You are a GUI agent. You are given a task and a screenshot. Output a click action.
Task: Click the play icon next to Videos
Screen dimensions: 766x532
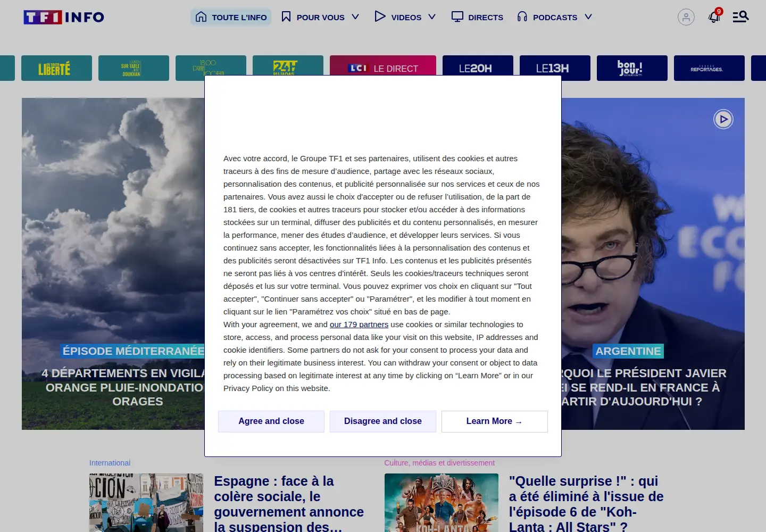coord(380,16)
